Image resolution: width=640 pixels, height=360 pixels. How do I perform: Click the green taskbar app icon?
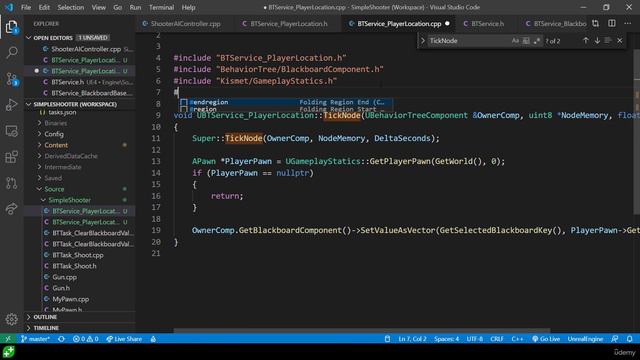click(9, 352)
